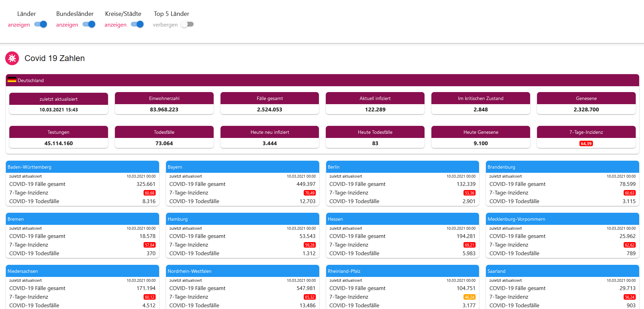
Task: Select the Baden-Württemberg card header
Action: tap(82, 167)
